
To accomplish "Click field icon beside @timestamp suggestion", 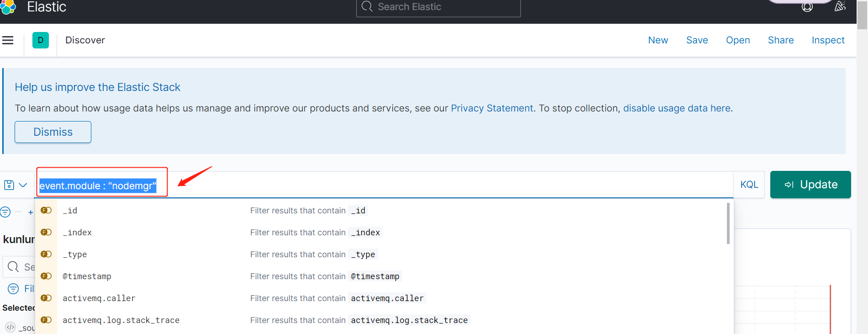I will (x=46, y=276).
